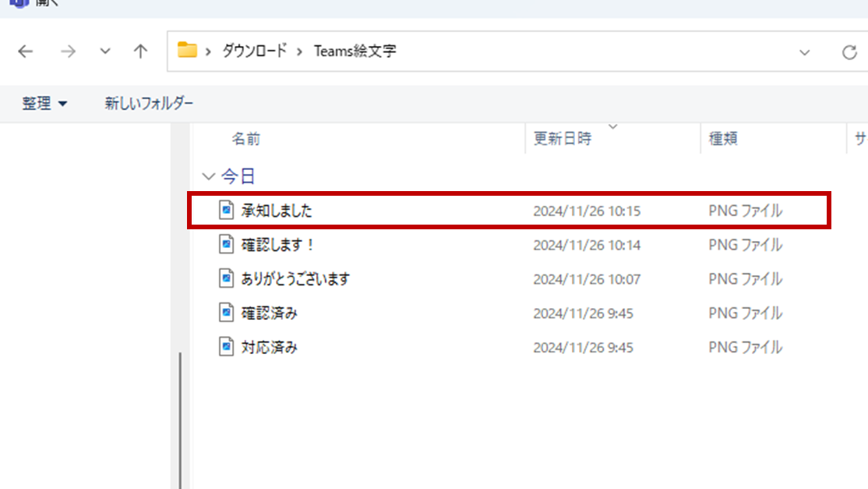Expand the address bar history dropdown
This screenshot has width=868, height=489.
(x=804, y=52)
